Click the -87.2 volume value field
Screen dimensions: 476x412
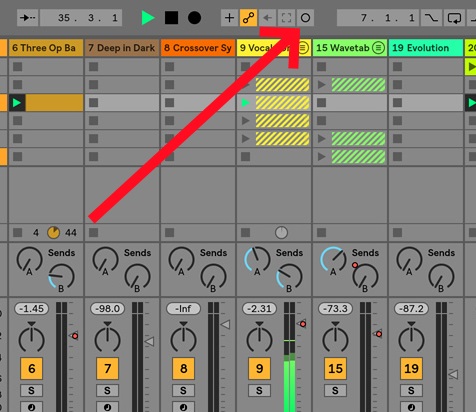(x=411, y=309)
